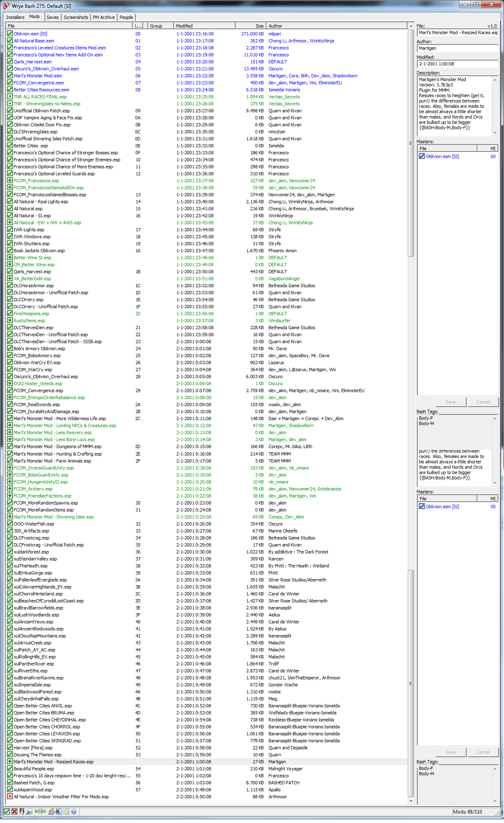Image resolution: width=504 pixels, height=823 pixels.
Task: Launch BOSS from the status bar
Action: pos(40,811)
